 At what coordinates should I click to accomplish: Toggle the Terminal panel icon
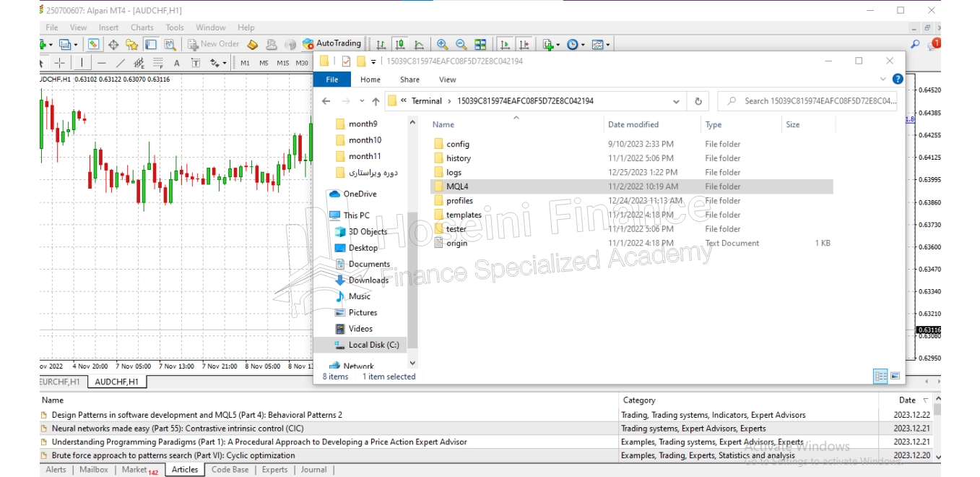tap(151, 44)
